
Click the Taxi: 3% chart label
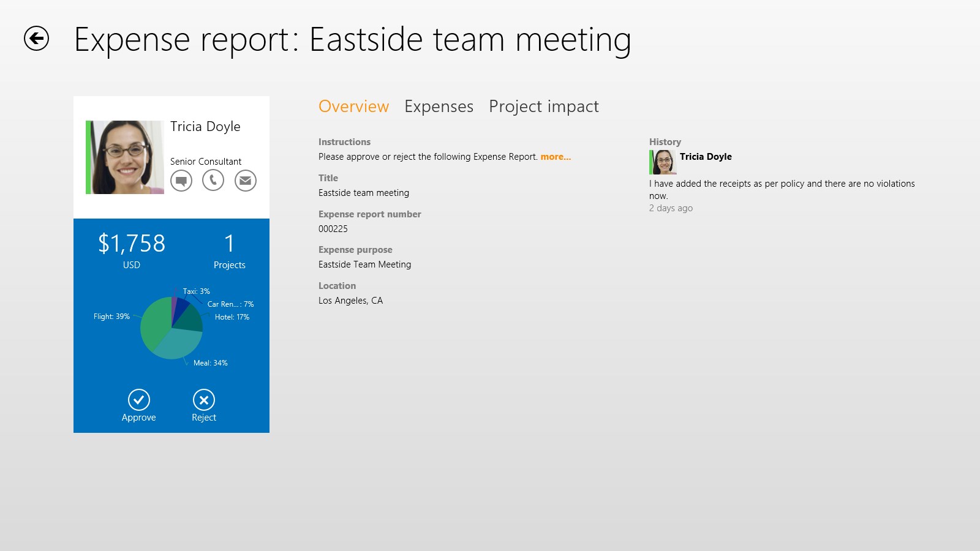click(196, 291)
